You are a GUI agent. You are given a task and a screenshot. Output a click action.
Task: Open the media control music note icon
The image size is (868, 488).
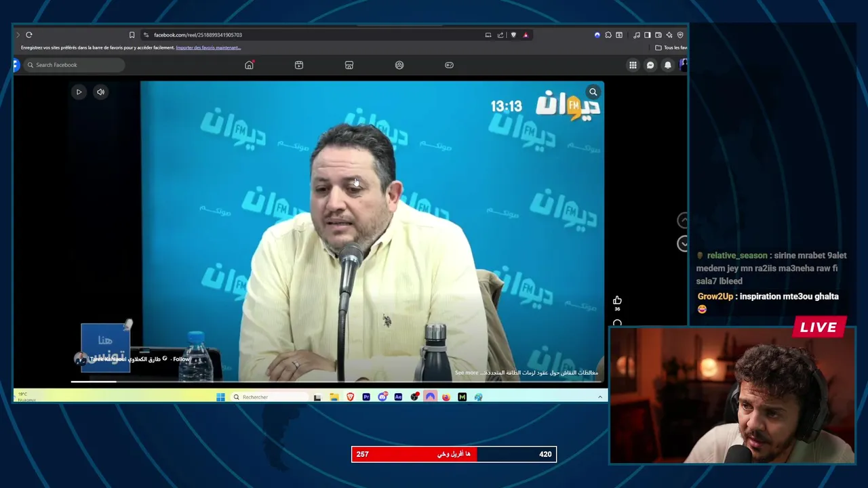click(637, 35)
